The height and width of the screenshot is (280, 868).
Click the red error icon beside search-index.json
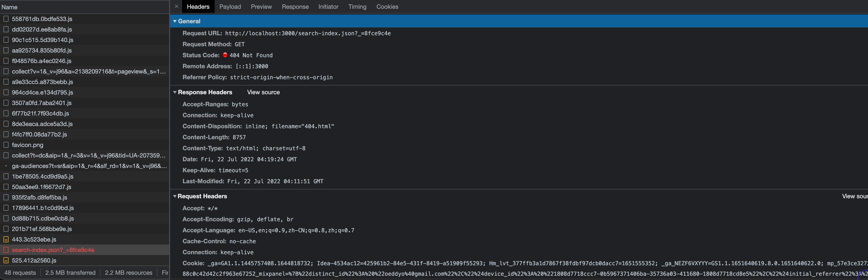tap(6, 250)
